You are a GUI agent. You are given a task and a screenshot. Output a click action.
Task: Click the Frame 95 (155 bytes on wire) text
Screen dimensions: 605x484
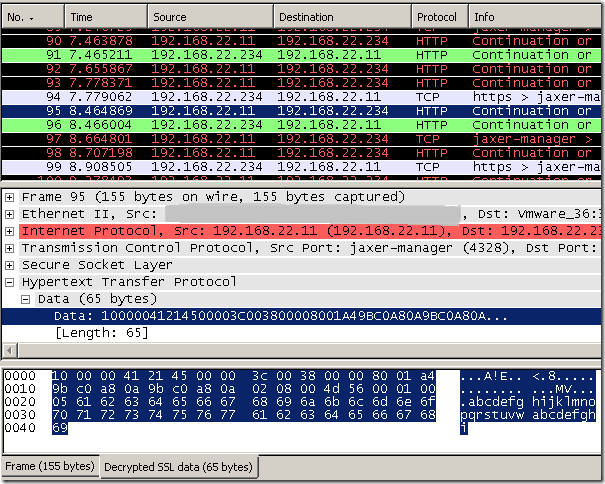(213, 197)
